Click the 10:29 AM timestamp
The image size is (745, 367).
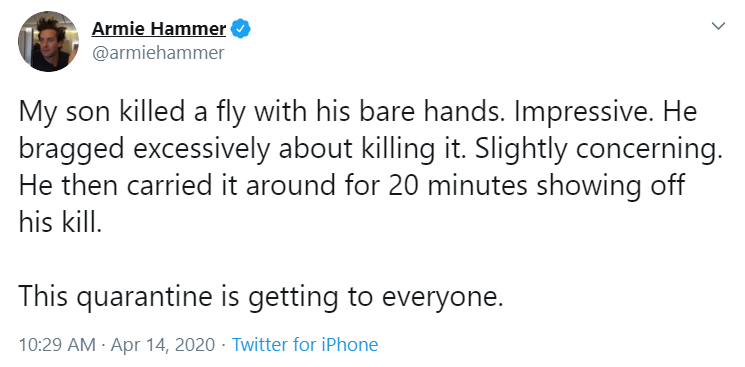(57, 344)
